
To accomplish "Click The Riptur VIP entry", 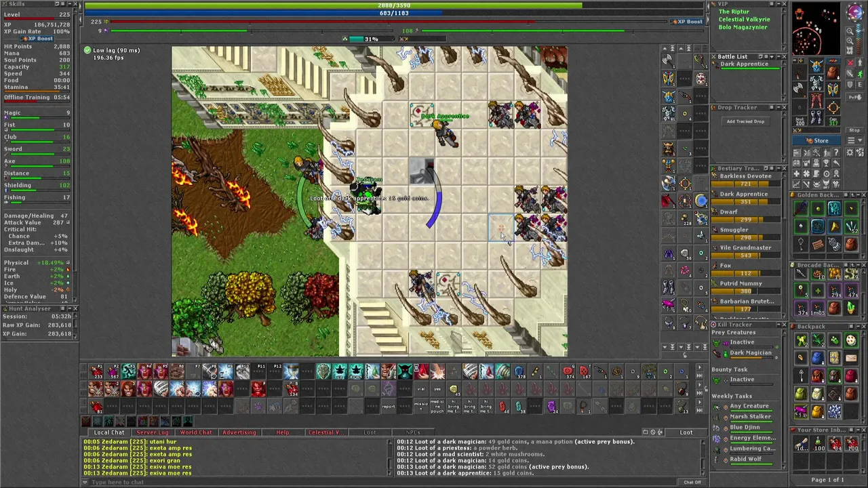I will 734,12.
